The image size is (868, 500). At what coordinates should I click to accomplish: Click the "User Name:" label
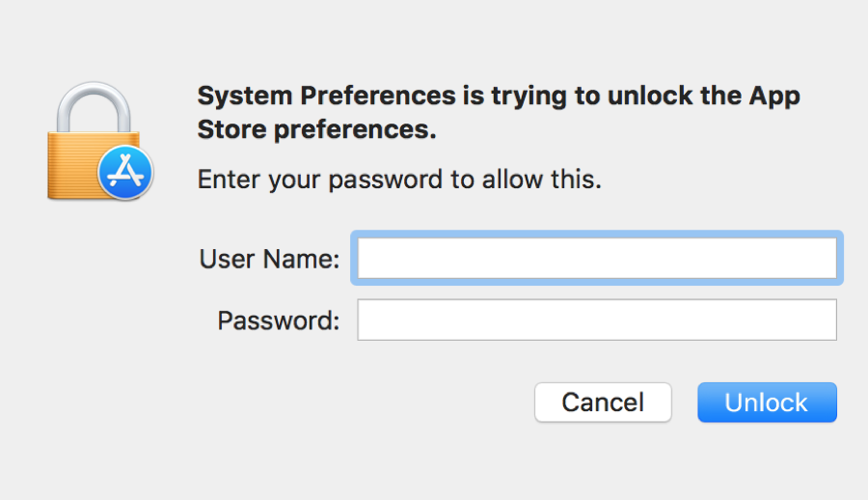coord(269,259)
